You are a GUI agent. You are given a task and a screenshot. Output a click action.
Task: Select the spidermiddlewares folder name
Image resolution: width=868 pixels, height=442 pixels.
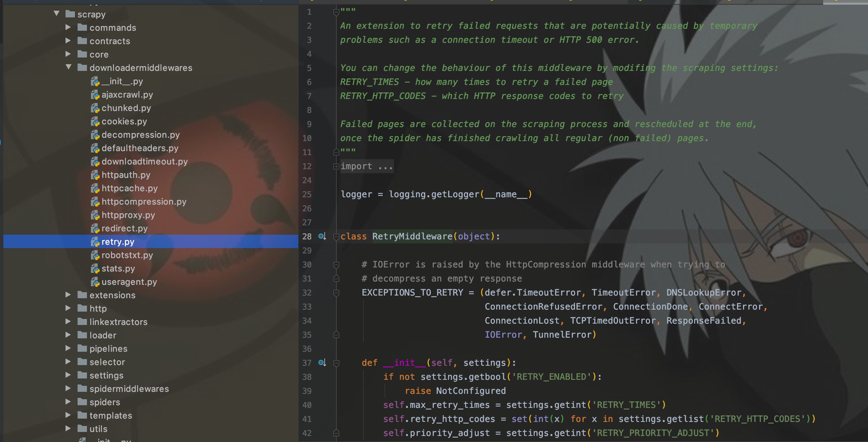point(129,389)
